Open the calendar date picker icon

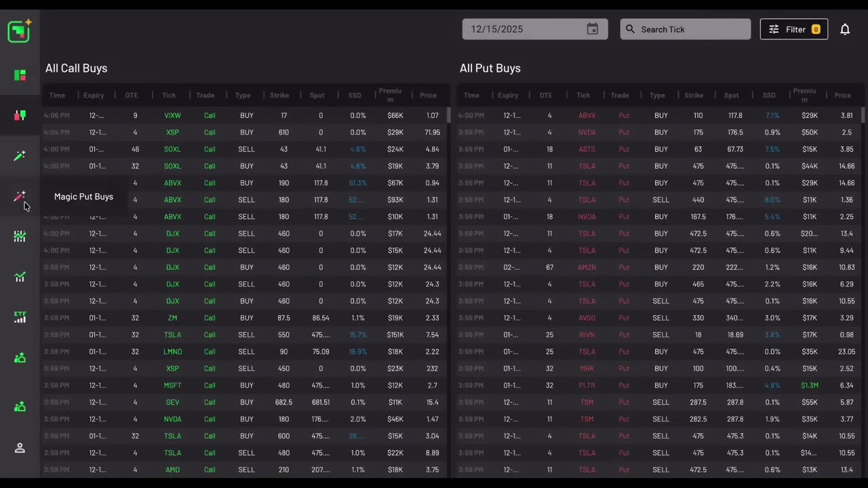coord(593,29)
